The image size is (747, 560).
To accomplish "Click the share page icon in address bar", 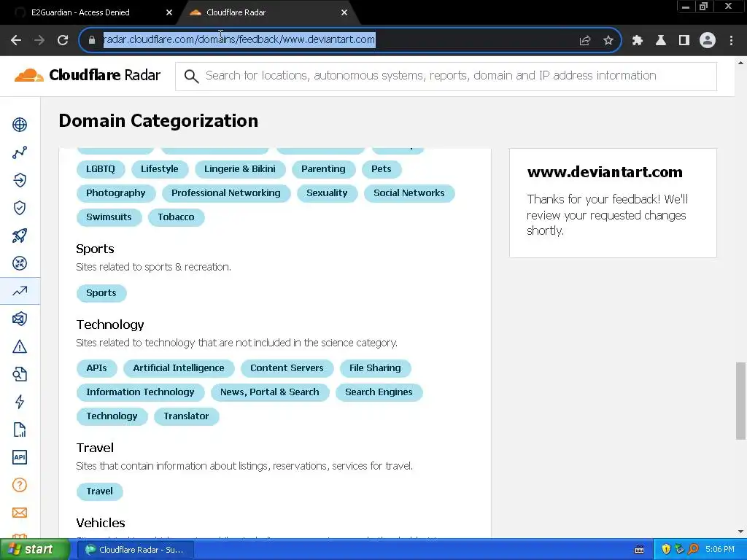I will coord(585,40).
